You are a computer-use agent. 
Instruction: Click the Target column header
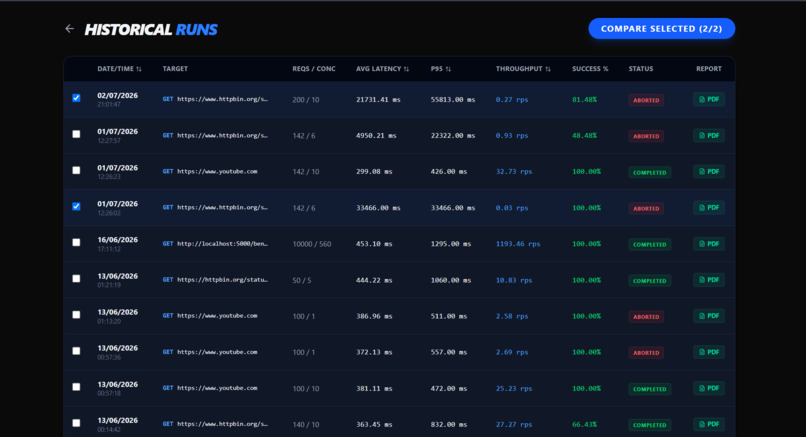coord(175,69)
